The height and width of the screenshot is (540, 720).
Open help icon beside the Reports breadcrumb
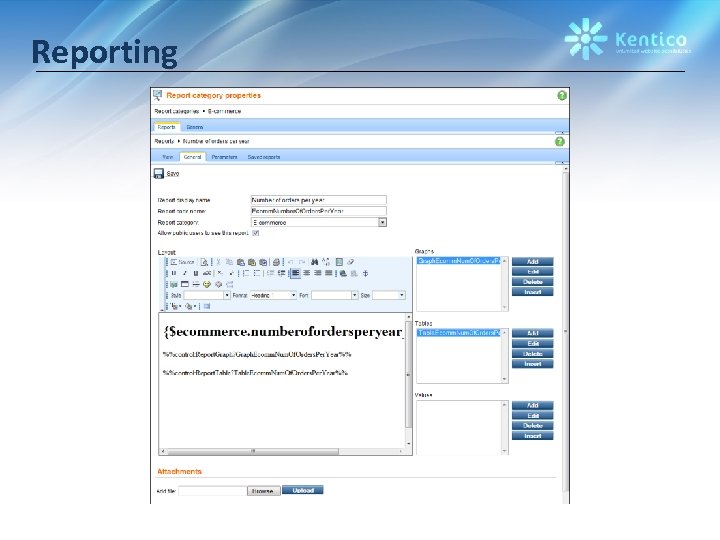click(560, 141)
